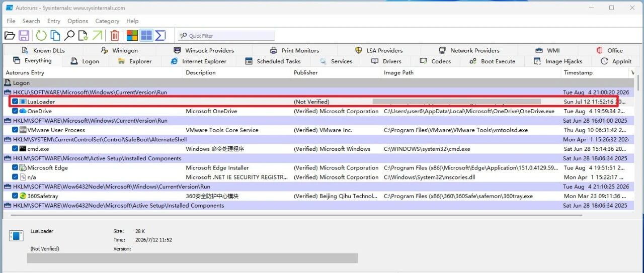Switch to the Services tab
This screenshot has height=273, width=644.
[x=336, y=61]
